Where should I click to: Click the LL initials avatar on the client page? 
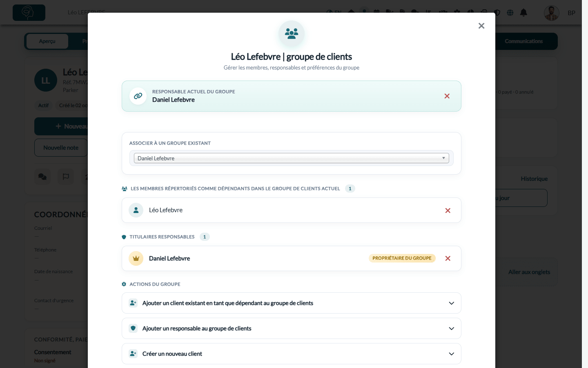(46, 81)
